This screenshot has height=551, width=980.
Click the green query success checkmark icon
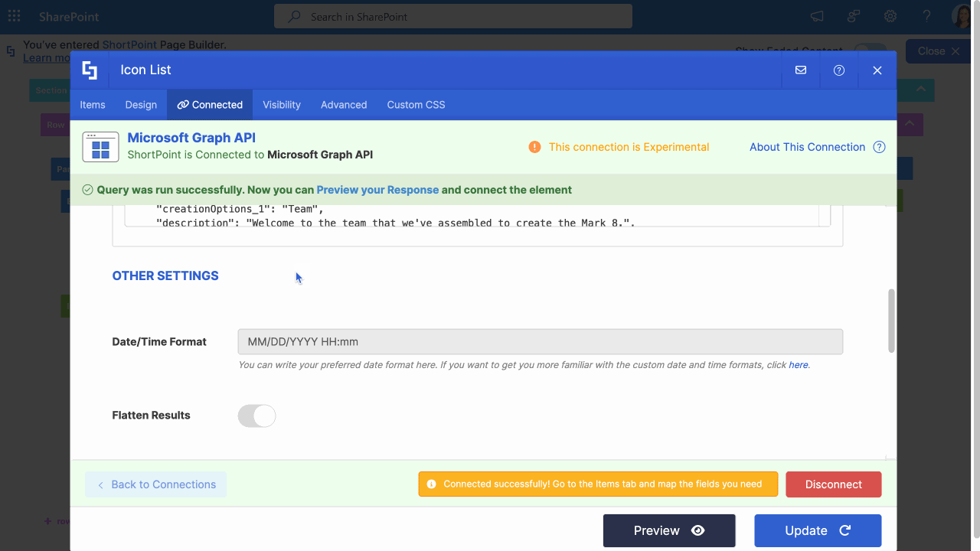[x=88, y=190]
